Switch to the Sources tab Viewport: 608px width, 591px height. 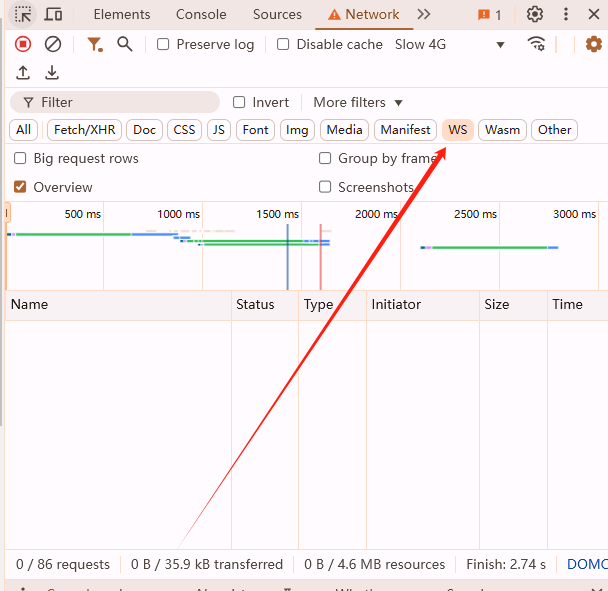point(277,15)
